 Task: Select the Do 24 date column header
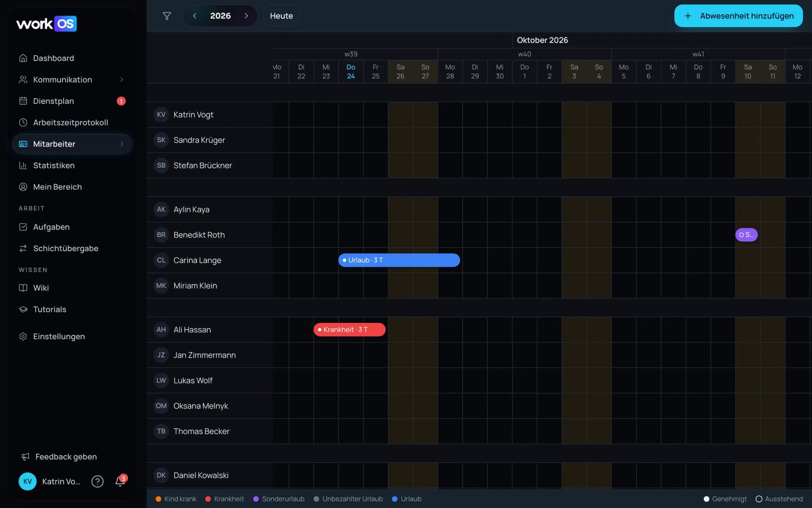point(351,71)
